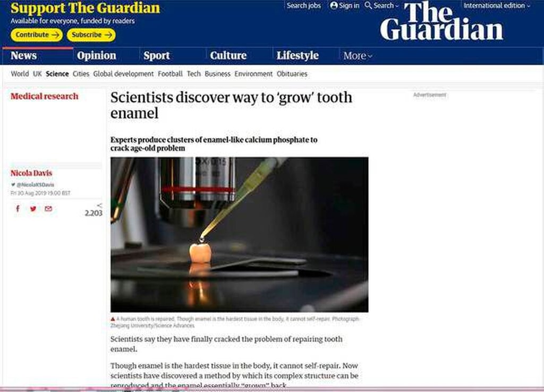
Task: Expand the More navigation menu
Action: point(358,55)
